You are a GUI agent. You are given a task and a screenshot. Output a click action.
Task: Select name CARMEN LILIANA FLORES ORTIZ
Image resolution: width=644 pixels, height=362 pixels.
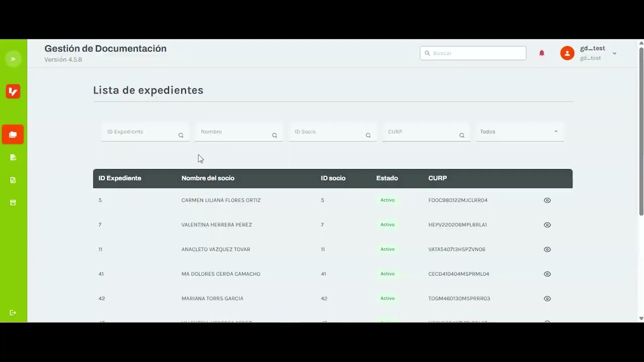click(x=221, y=200)
